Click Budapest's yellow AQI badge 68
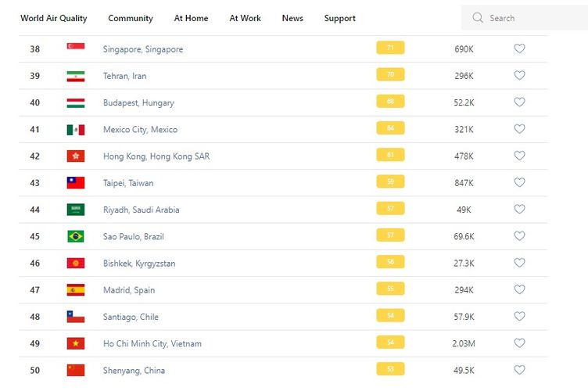Screen dimensions: 588x391 [390, 102]
